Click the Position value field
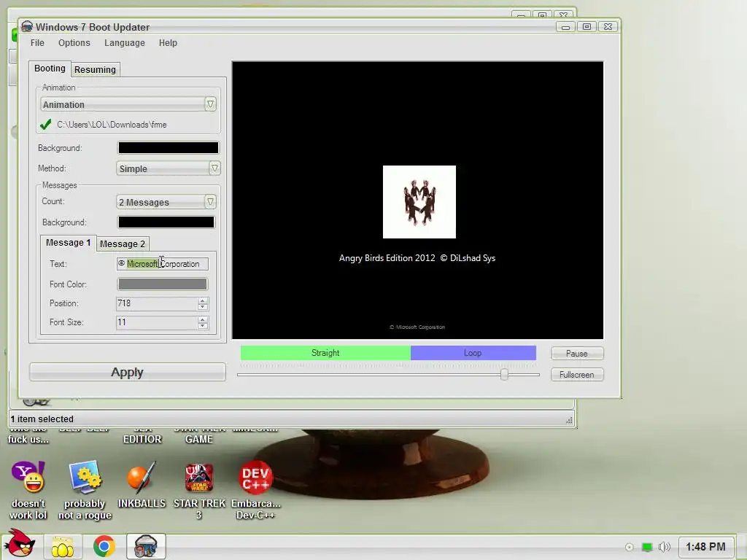Viewport: 747px width, 560px height. [157, 303]
